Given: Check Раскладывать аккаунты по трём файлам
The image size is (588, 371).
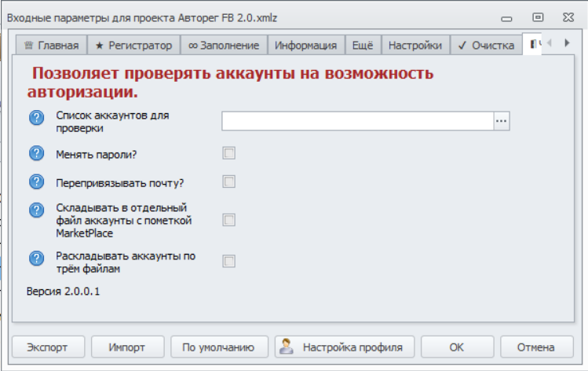Looking at the screenshot, I should click(x=228, y=261).
